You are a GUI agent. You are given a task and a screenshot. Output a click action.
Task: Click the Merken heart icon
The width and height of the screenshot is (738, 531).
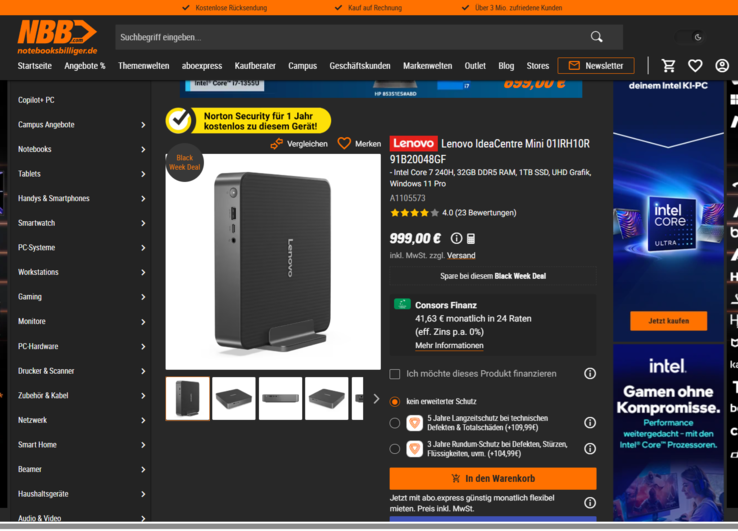[344, 144]
